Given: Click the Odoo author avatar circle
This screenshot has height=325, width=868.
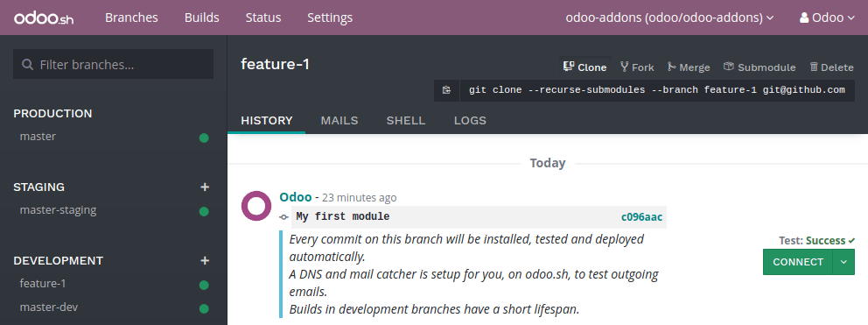Looking at the screenshot, I should tap(256, 206).
